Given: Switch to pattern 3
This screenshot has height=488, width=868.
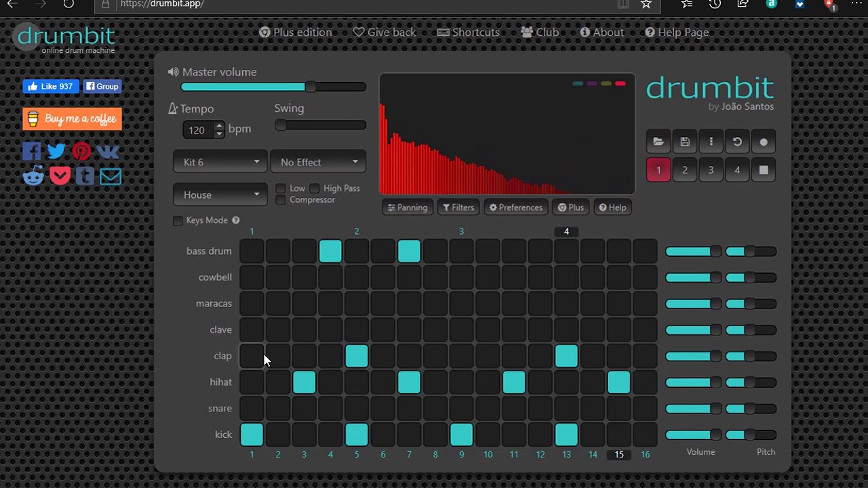Looking at the screenshot, I should [x=711, y=170].
